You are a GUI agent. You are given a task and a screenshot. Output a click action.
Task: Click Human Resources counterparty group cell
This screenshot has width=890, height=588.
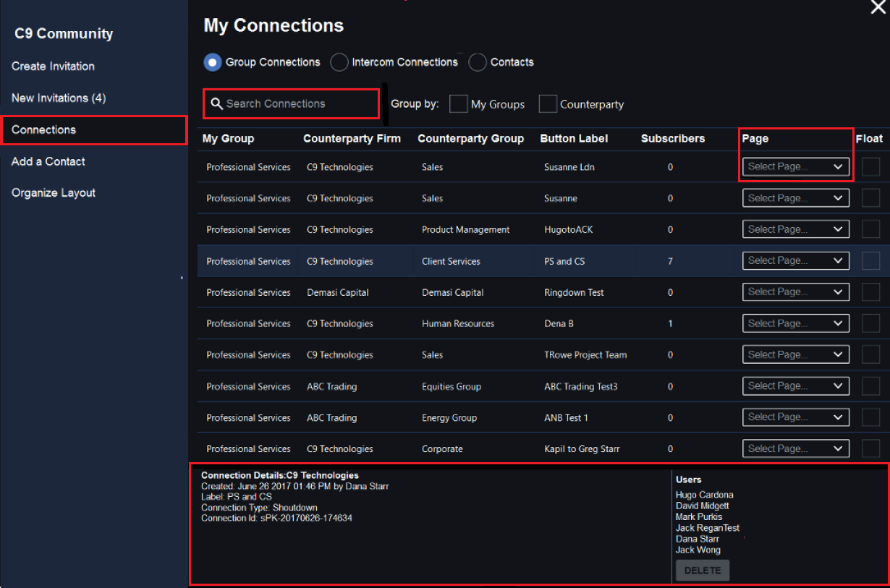point(458,324)
